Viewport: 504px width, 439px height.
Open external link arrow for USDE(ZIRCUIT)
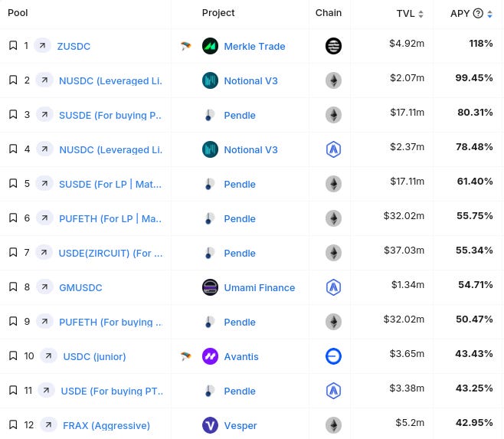tap(44, 253)
